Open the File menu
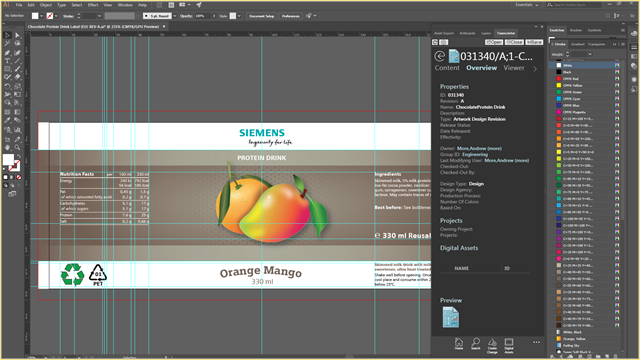640x360 pixels. tap(19, 5)
